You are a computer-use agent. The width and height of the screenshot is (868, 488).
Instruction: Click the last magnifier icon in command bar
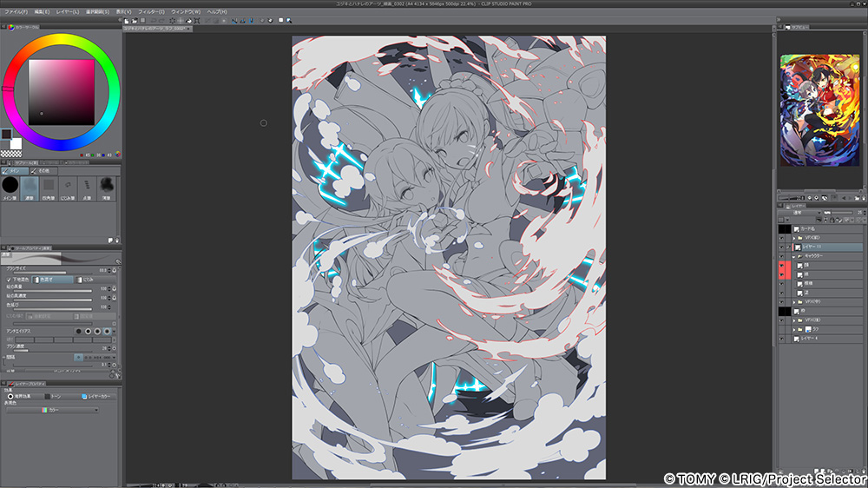click(x=289, y=21)
